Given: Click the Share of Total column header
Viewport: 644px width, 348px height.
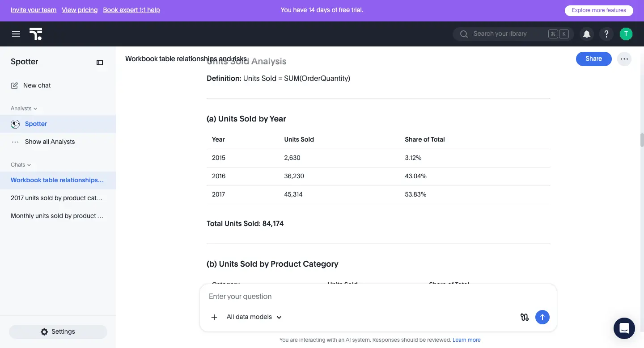Looking at the screenshot, I should (425, 140).
